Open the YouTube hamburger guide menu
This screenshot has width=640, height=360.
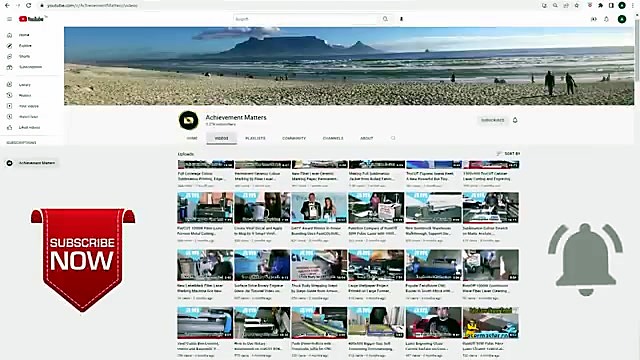point(9,19)
